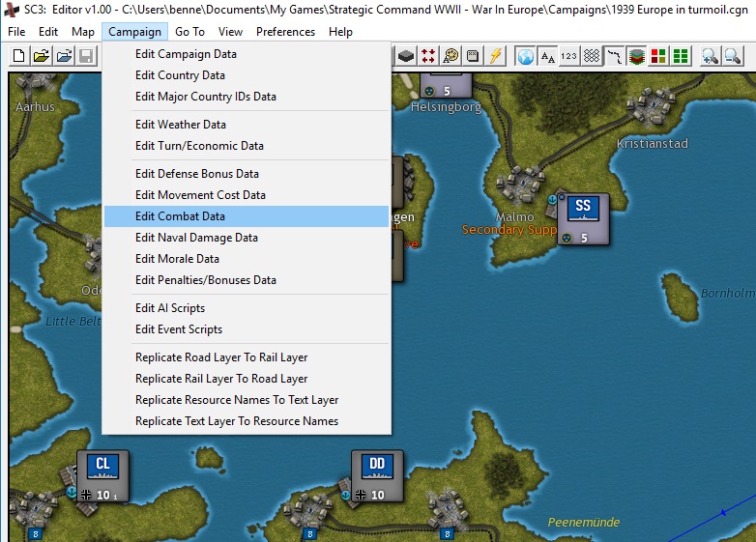This screenshot has height=542, width=756.
Task: Click the Save floppy disk icon
Action: [86, 56]
